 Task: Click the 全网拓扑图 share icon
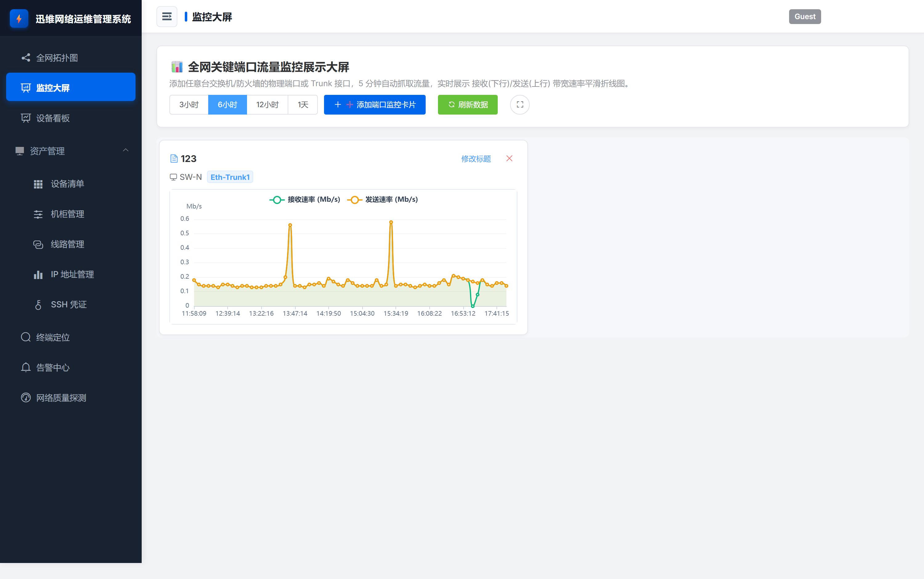26,58
